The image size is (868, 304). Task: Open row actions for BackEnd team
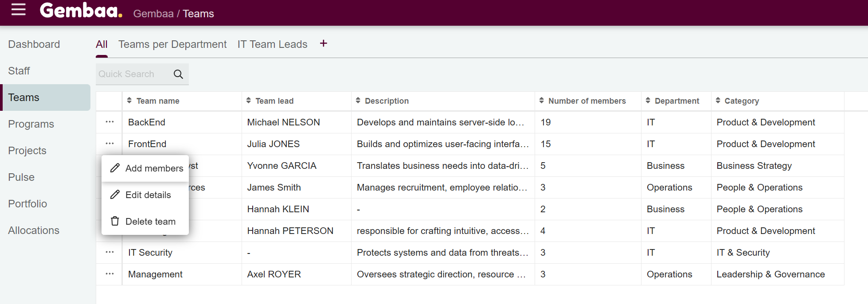point(109,122)
